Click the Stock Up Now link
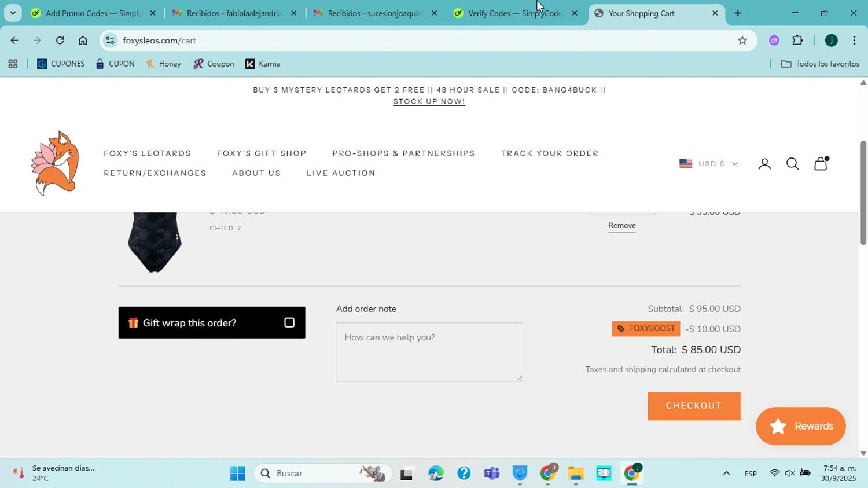The image size is (868, 488). pos(429,102)
